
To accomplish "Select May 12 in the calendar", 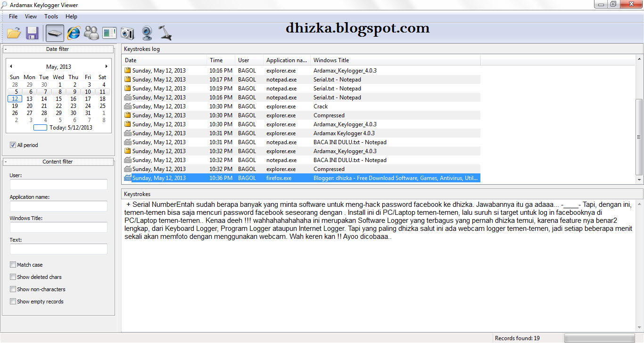I will click(x=15, y=99).
